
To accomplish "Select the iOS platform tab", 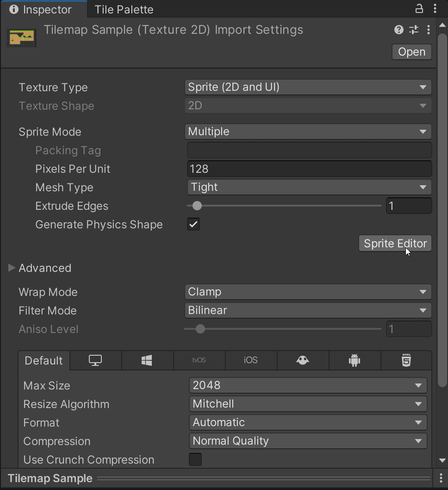I will (251, 360).
